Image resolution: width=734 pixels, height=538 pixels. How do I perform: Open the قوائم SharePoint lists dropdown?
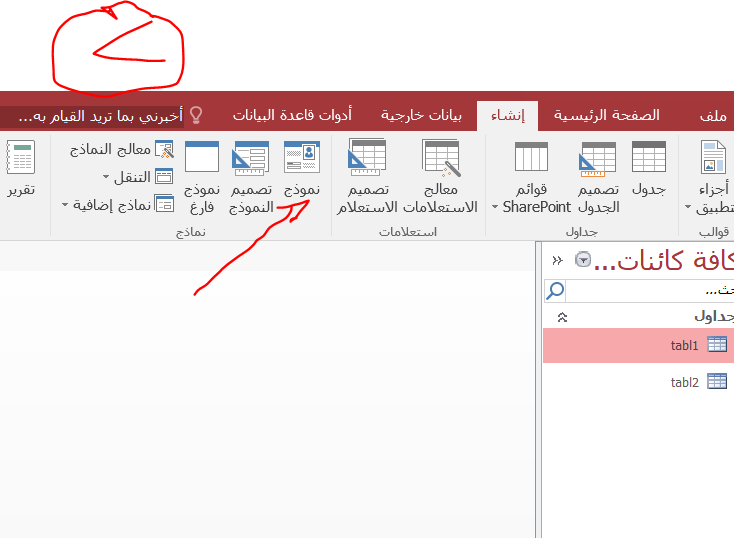[x=531, y=177]
